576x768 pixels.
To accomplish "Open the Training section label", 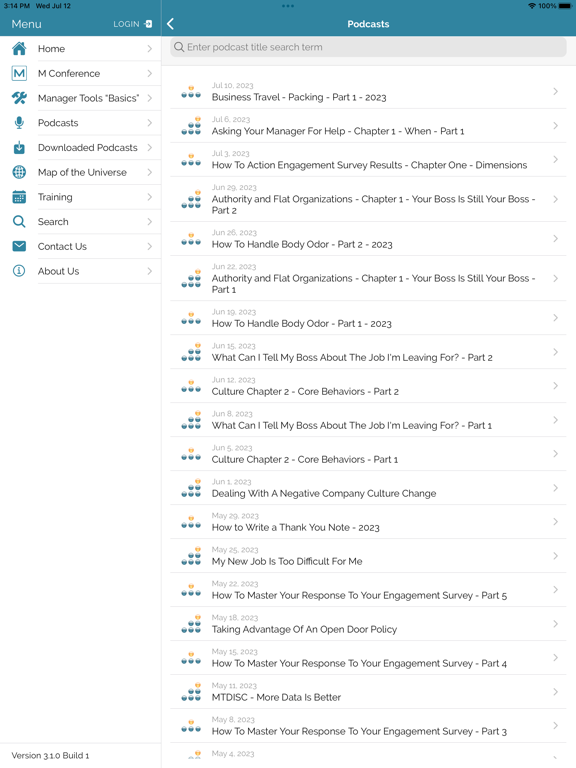I will tap(55, 197).
